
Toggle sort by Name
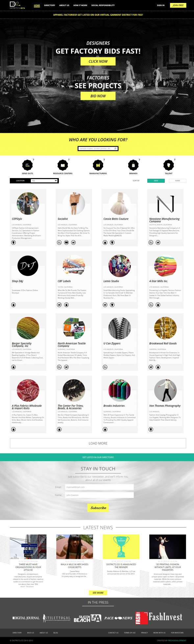(x=178, y=180)
